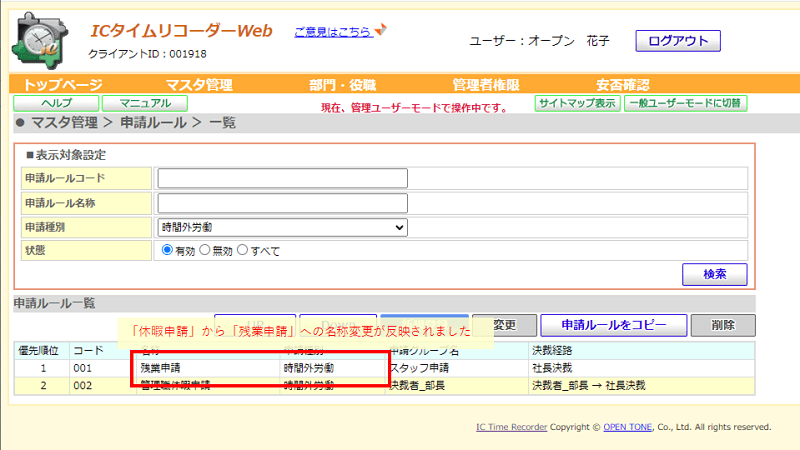
Task: Open the 申請種別 dropdown
Action: tap(283, 228)
